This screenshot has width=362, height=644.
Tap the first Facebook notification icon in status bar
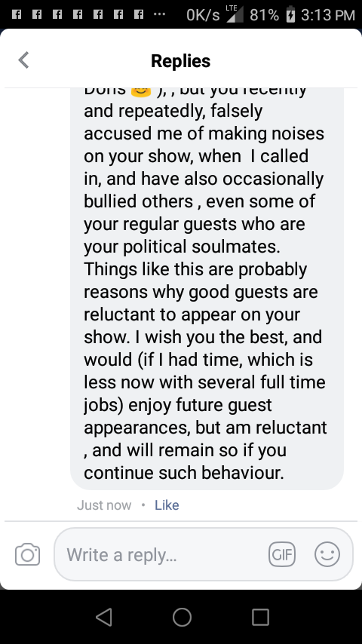[17, 15]
